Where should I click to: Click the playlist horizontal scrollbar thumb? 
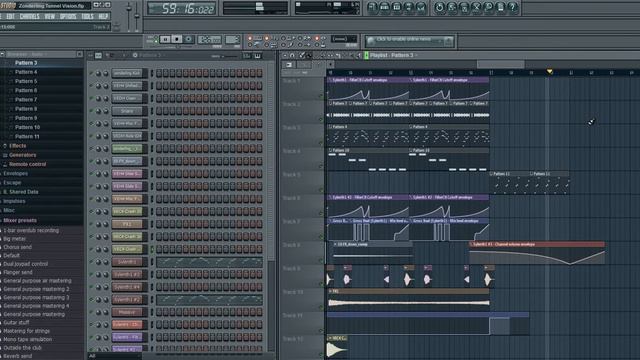500,64
